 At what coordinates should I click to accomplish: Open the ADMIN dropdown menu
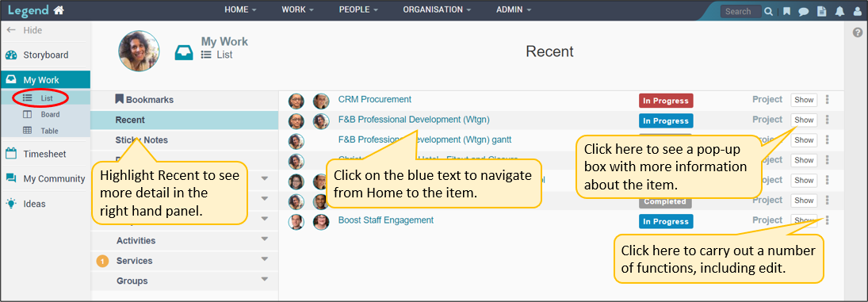[514, 10]
